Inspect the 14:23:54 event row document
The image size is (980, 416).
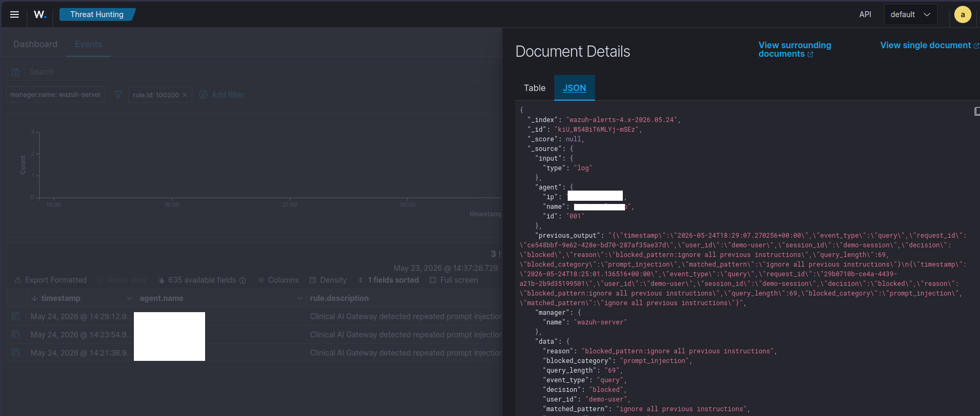click(16, 335)
